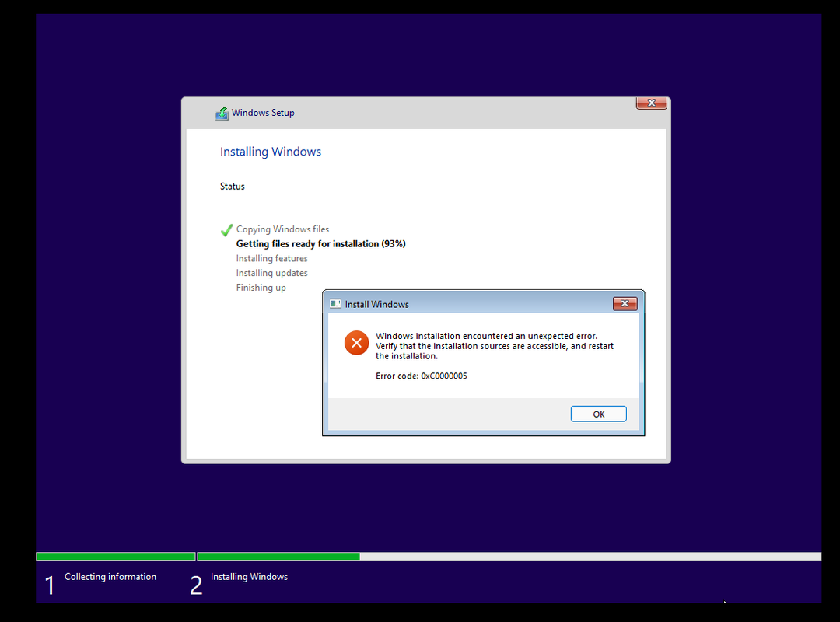
Task: Click the Collecting information progress bar
Action: tap(116, 557)
